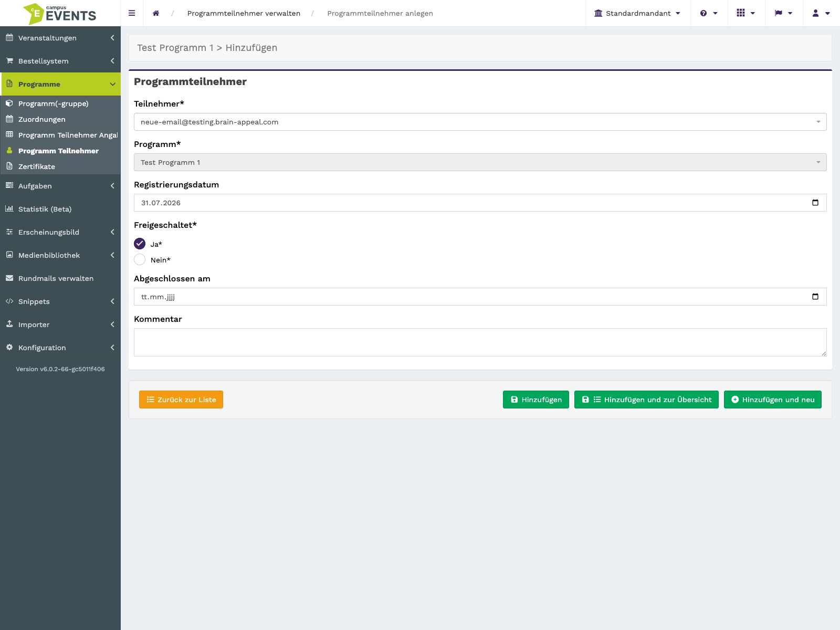Open the Teilnehmer dropdown
The width and height of the screenshot is (840, 630).
(480, 122)
